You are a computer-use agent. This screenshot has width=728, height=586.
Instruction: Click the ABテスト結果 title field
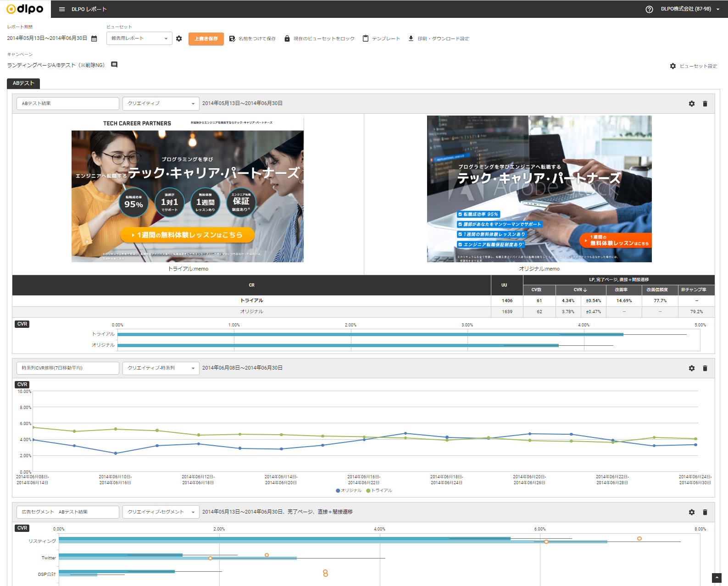[x=68, y=104]
